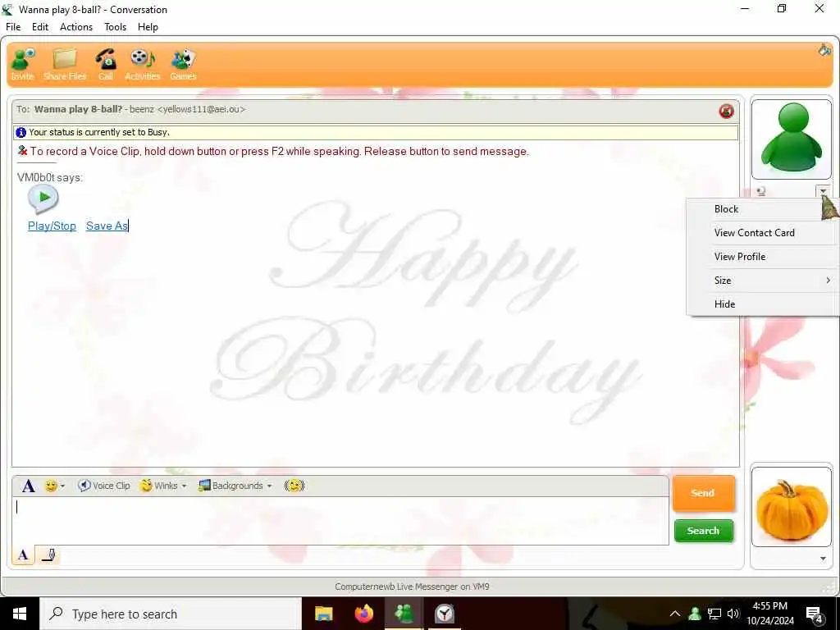Click the clock app taskbar icon
This screenshot has width=840, height=630.
coord(444,614)
